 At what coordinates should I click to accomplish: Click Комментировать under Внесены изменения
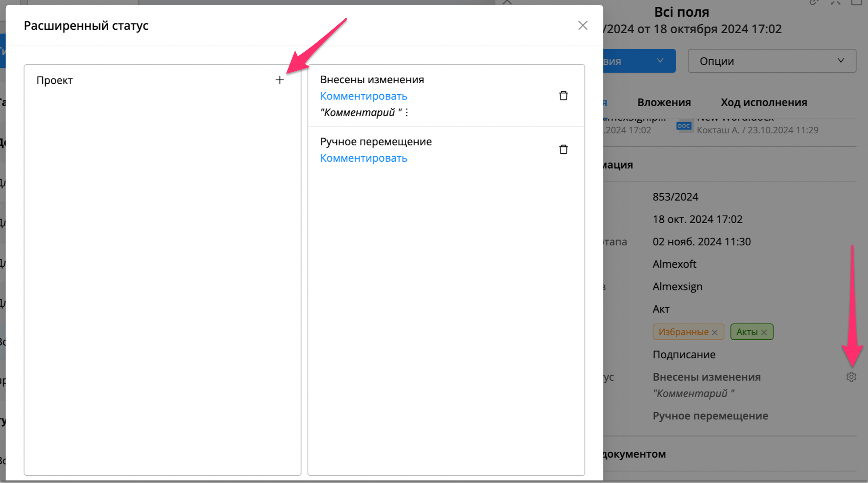coord(364,96)
